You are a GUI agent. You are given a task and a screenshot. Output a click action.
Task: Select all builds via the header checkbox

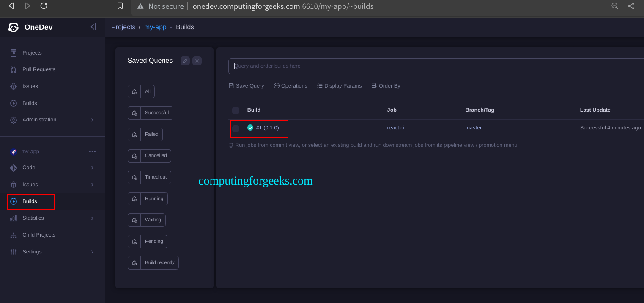[x=236, y=110]
